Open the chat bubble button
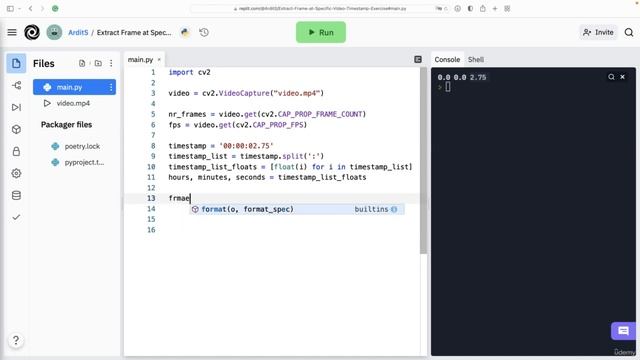The image size is (640, 360). click(x=623, y=331)
